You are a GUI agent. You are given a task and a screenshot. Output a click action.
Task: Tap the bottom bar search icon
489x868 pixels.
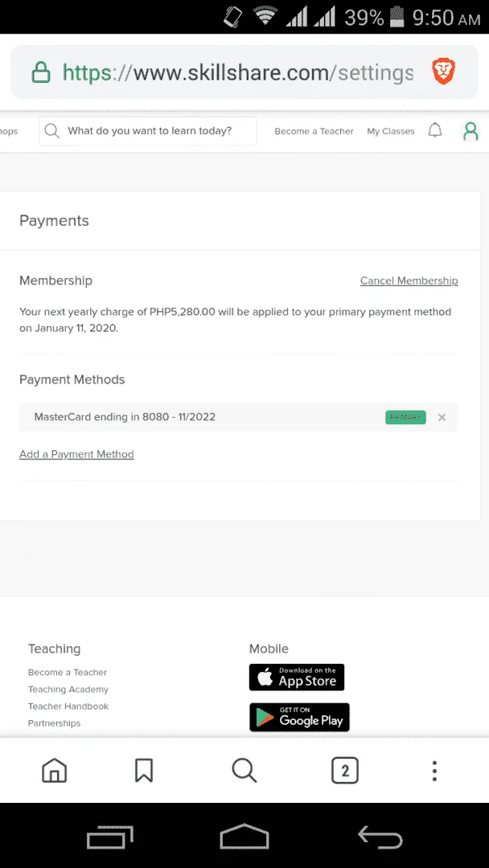244,770
